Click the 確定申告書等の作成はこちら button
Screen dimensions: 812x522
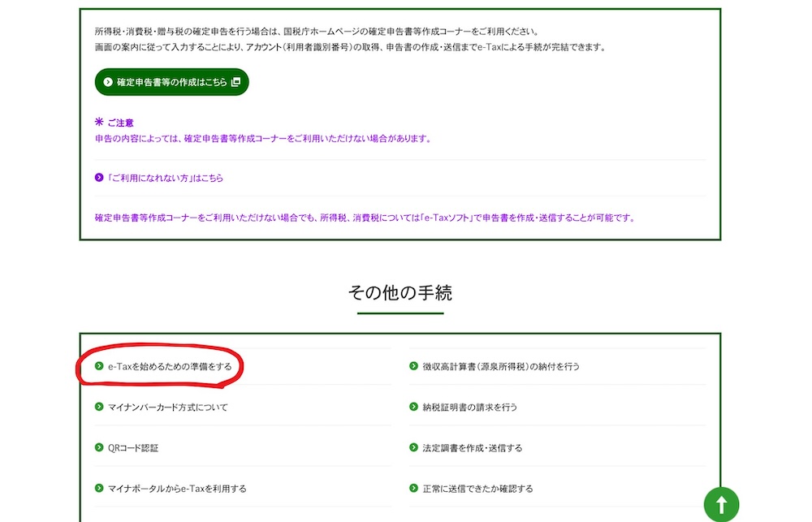(x=171, y=82)
